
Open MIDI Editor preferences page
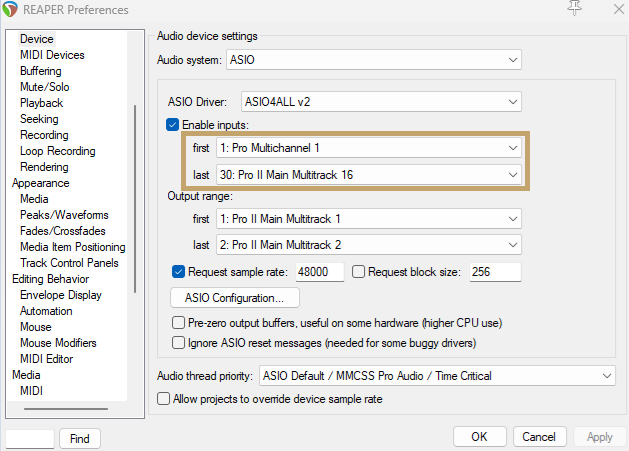coord(47,359)
